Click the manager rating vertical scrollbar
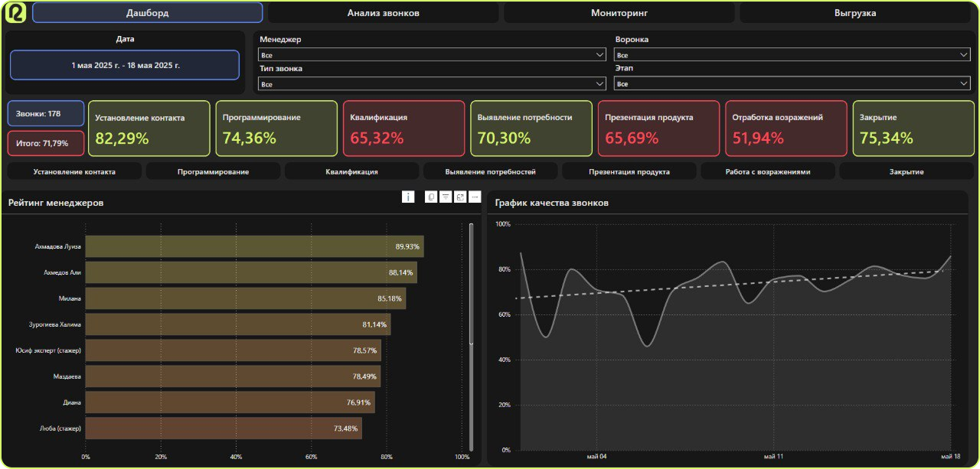 click(472, 283)
